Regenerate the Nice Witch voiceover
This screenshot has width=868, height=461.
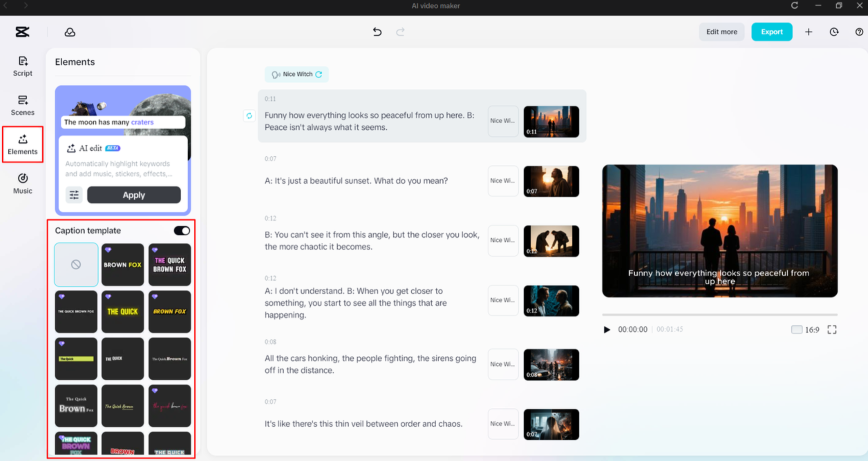[x=319, y=74]
